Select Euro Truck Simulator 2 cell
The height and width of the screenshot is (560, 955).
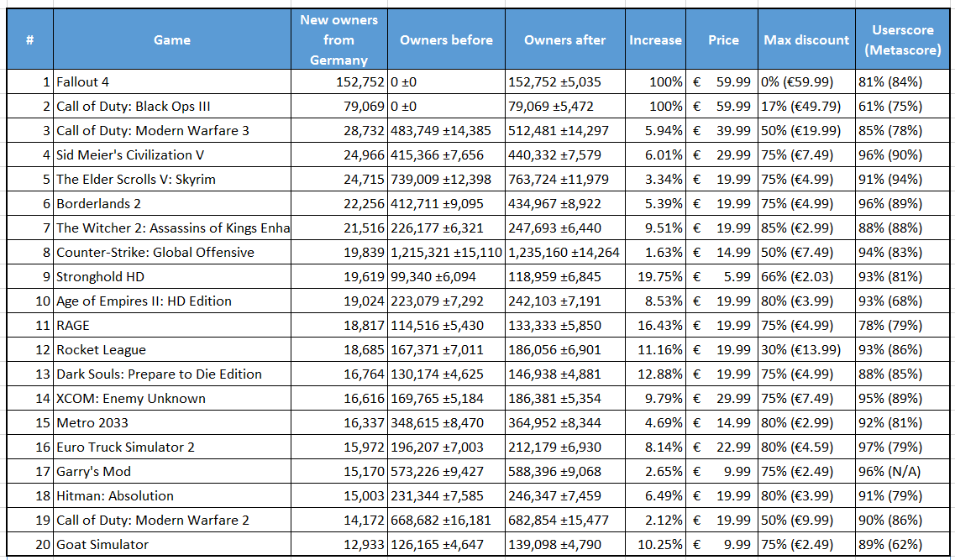pyautogui.click(x=171, y=447)
